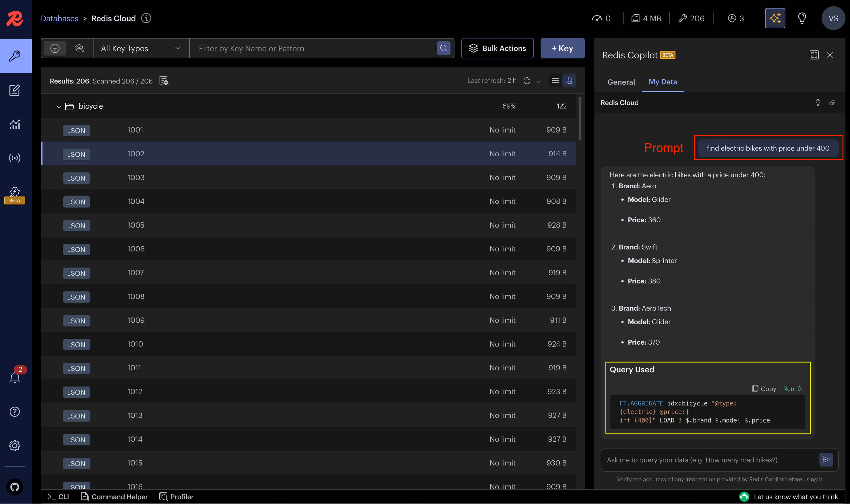Send the Copilot message
The image size is (850, 504).
click(826, 460)
